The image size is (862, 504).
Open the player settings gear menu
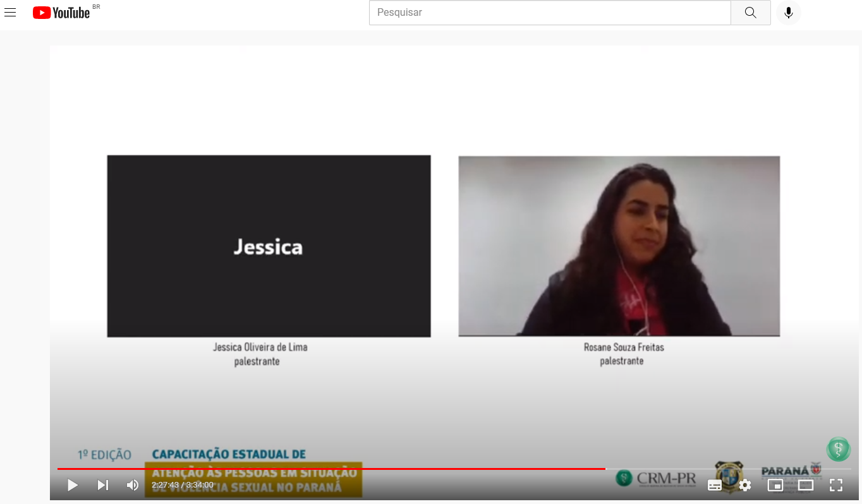(745, 485)
